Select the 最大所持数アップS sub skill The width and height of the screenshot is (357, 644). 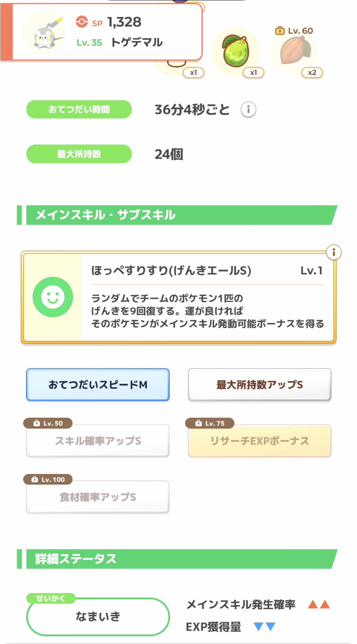tap(260, 385)
